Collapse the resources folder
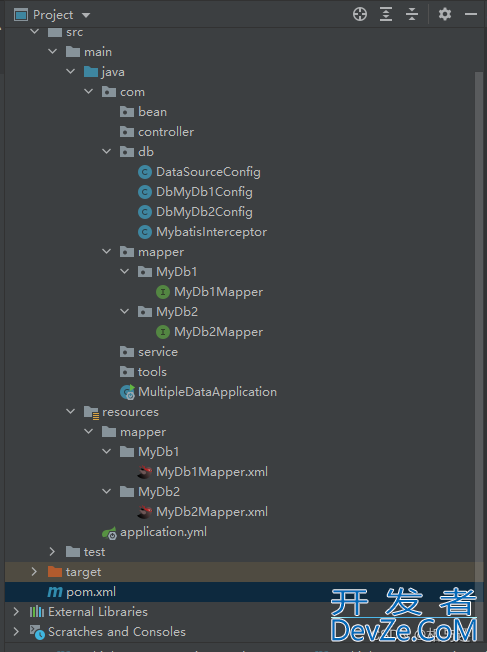Image resolution: width=487 pixels, height=652 pixels. 70,412
